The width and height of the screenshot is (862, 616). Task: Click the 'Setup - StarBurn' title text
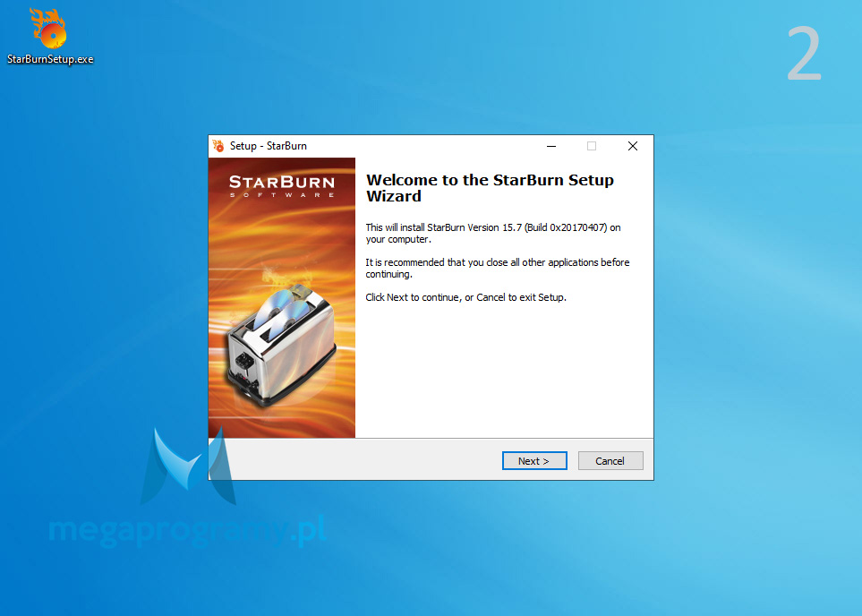click(x=269, y=146)
